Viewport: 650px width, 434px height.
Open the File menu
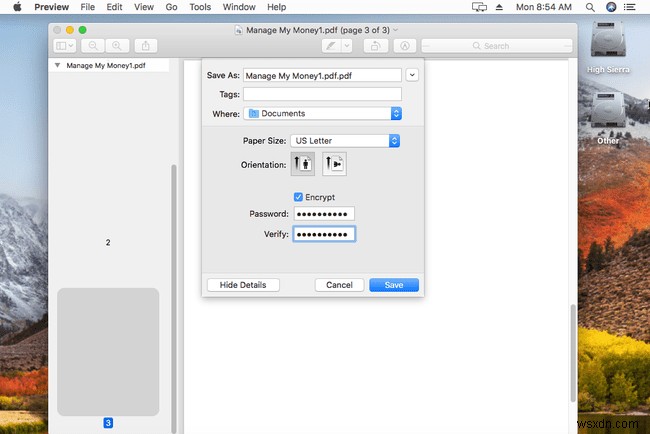(87, 7)
